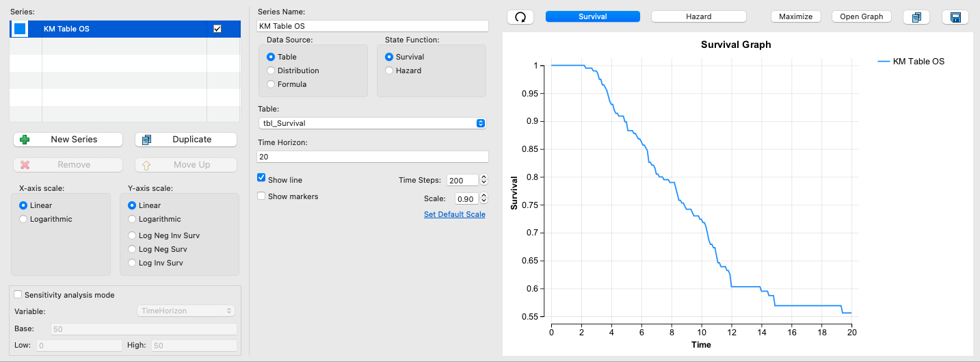Click the refresh graph icon
The image size is (980, 362).
[520, 16]
